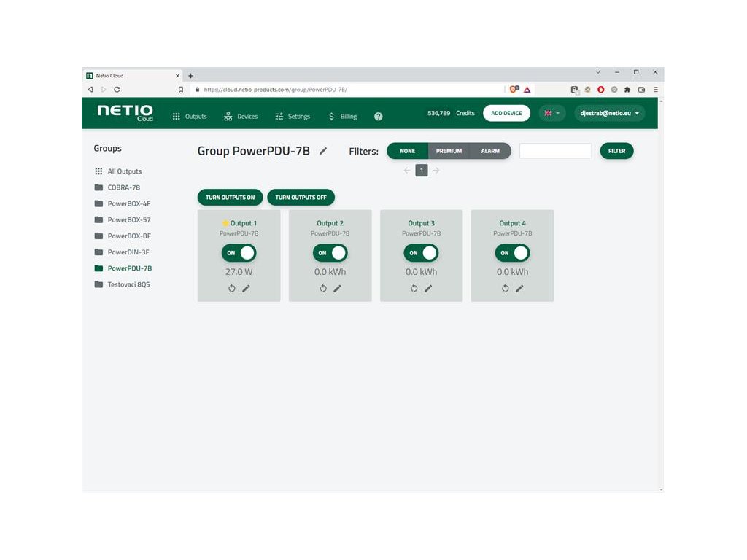
Task: Open the browser hamburger menu
Action: 656,90
